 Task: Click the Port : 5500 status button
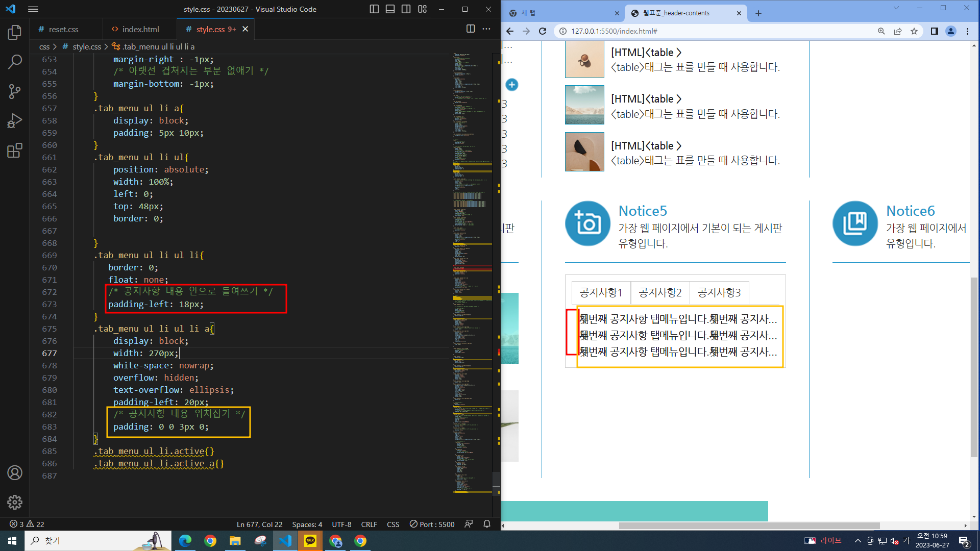tap(432, 524)
